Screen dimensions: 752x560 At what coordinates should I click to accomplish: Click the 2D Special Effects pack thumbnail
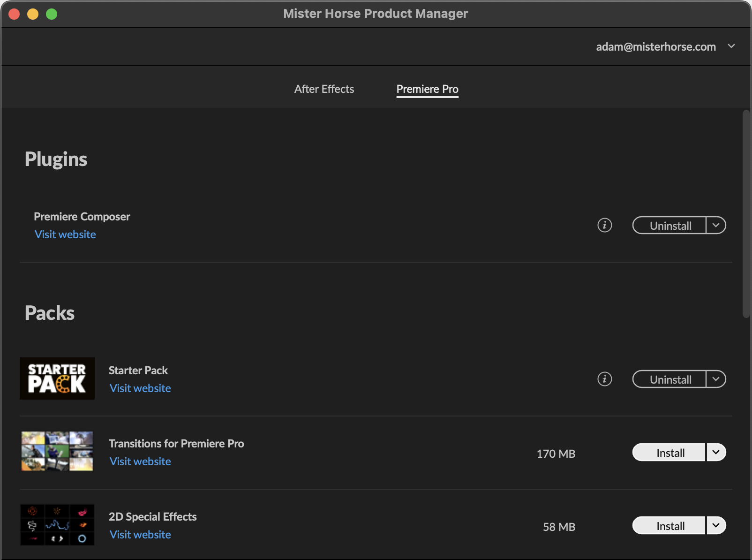click(x=57, y=525)
